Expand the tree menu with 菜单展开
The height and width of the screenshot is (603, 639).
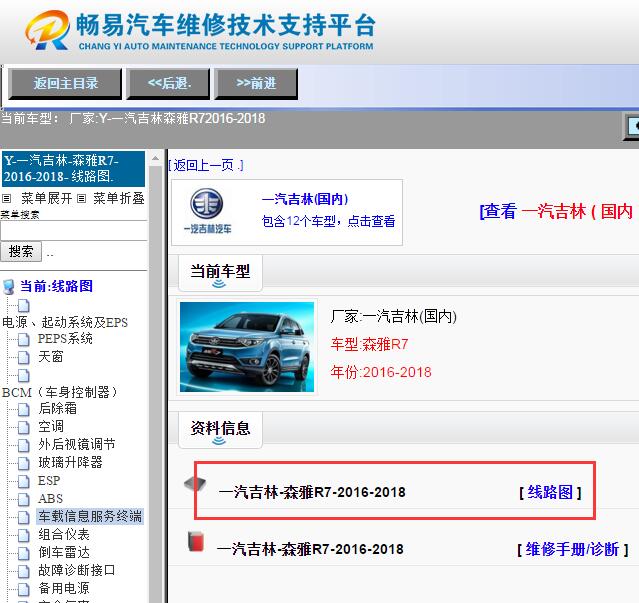46,198
